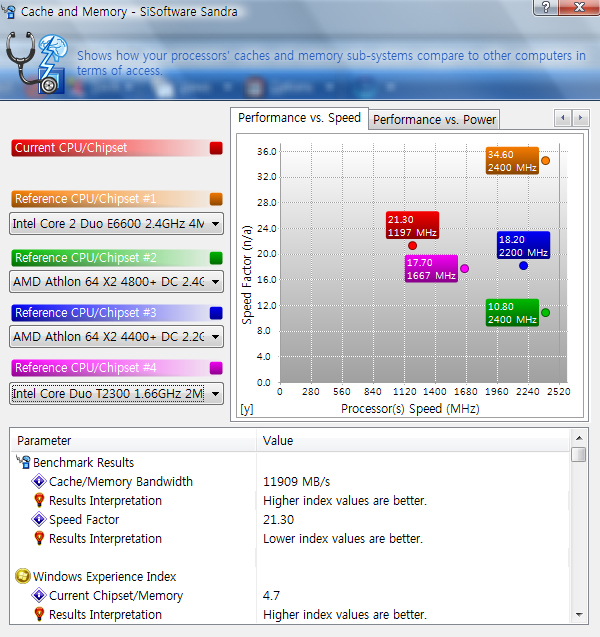Click the results list scrollbar thumb
This screenshot has width=600, height=637.
click(x=578, y=455)
